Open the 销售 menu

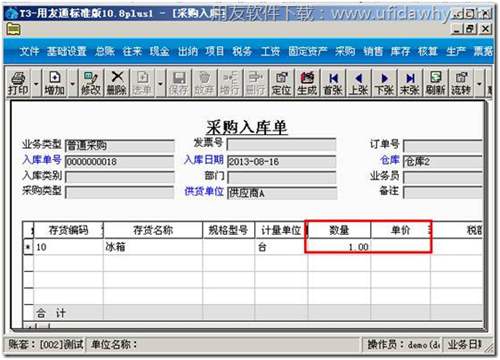coord(373,51)
